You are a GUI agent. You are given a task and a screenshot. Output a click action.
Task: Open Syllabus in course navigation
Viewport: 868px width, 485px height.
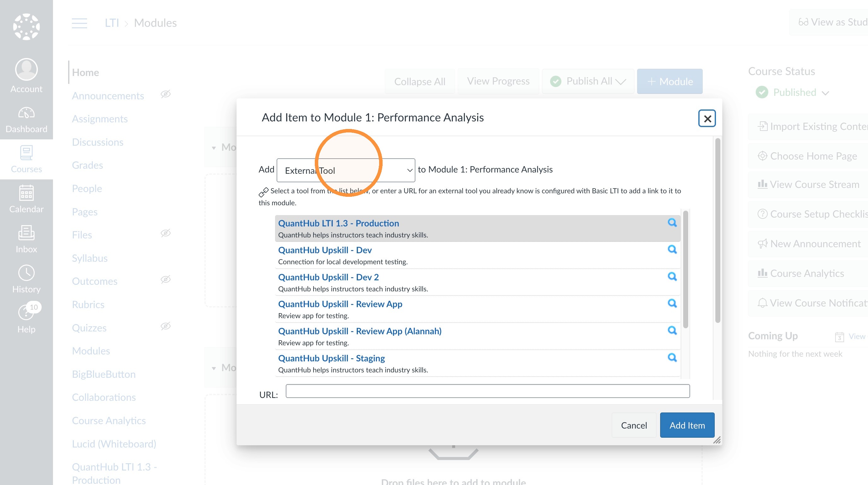[x=90, y=258]
